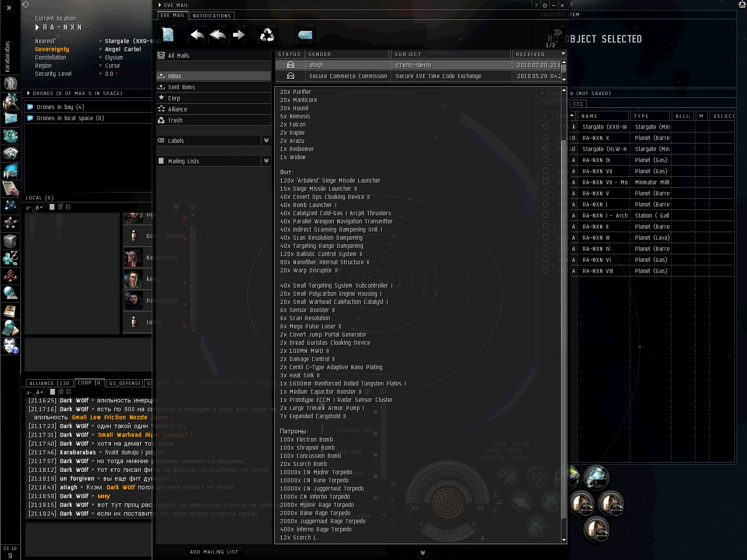Image resolution: width=747 pixels, height=560 pixels.
Task: Sort mails by Sender column
Action: coord(348,54)
